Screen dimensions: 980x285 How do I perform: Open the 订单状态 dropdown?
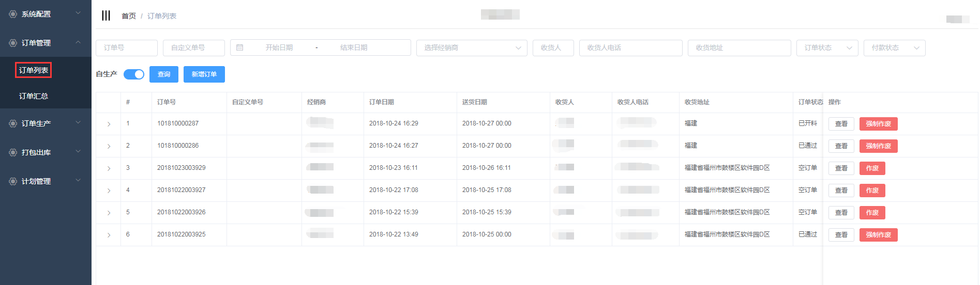pos(827,47)
